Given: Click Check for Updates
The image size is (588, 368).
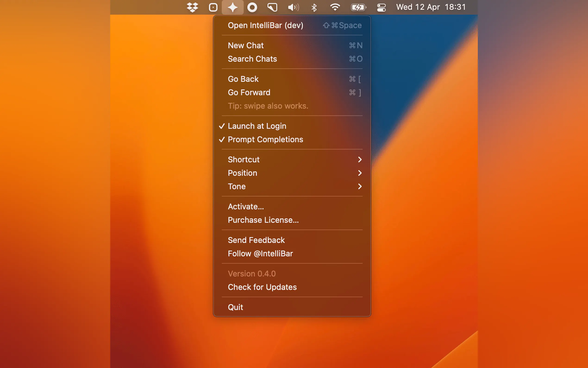Looking at the screenshot, I should 262,287.
